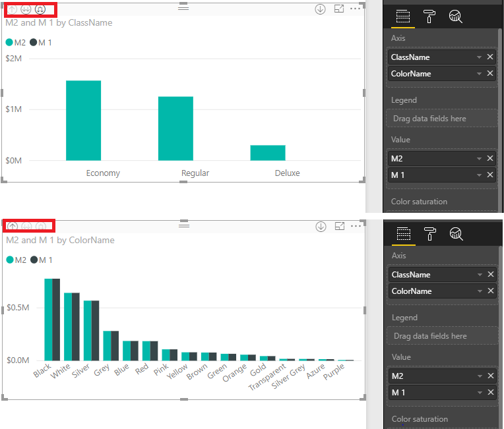The height and width of the screenshot is (429, 504).
Task: Remove M2 from top Value well
Action: pyautogui.click(x=490, y=158)
